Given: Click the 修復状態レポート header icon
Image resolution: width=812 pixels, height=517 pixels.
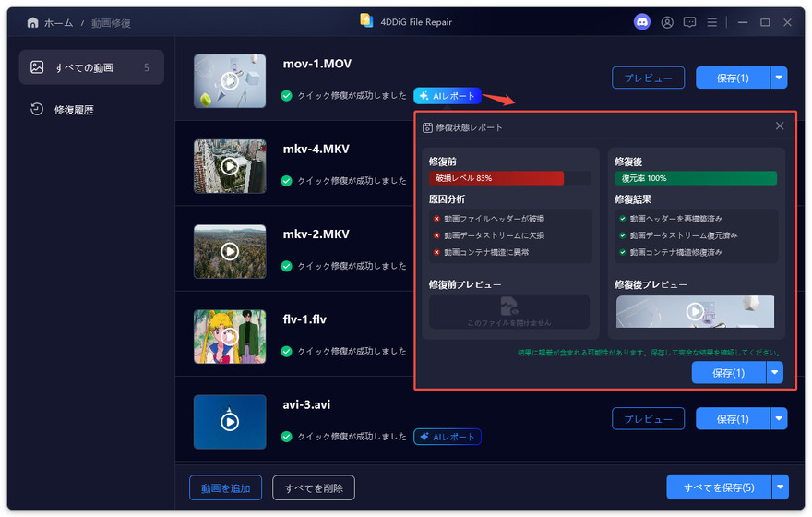Looking at the screenshot, I should (x=427, y=127).
